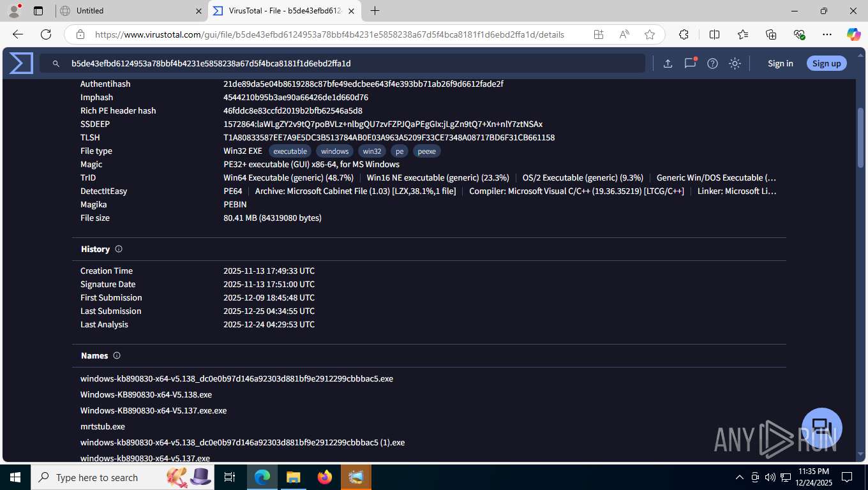Click the History info icon
Screen dimensions: 868x490
tap(119, 249)
